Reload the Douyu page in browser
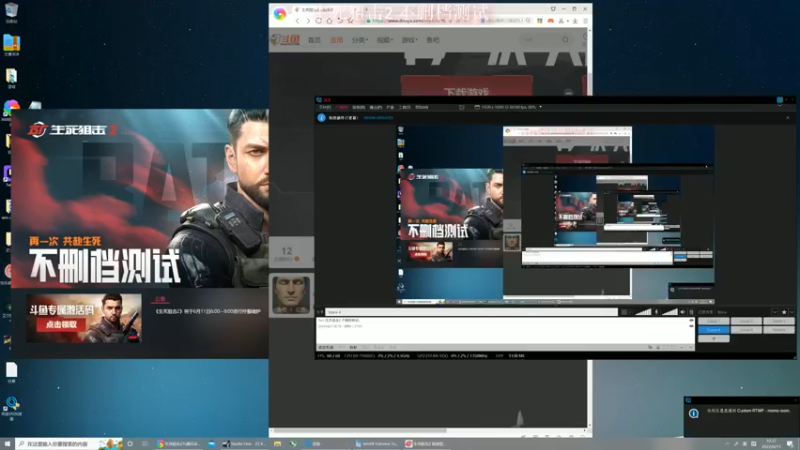Screen dimensions: 800x450 [x=319, y=21]
